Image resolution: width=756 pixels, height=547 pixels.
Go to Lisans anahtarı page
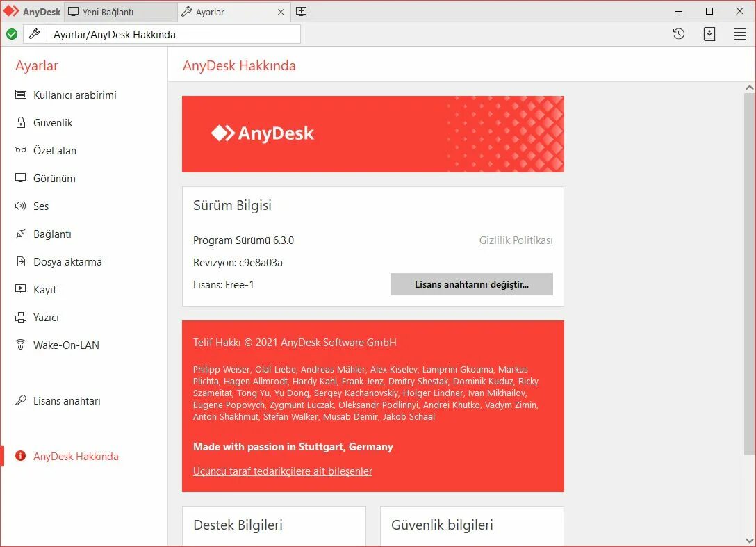coord(67,401)
